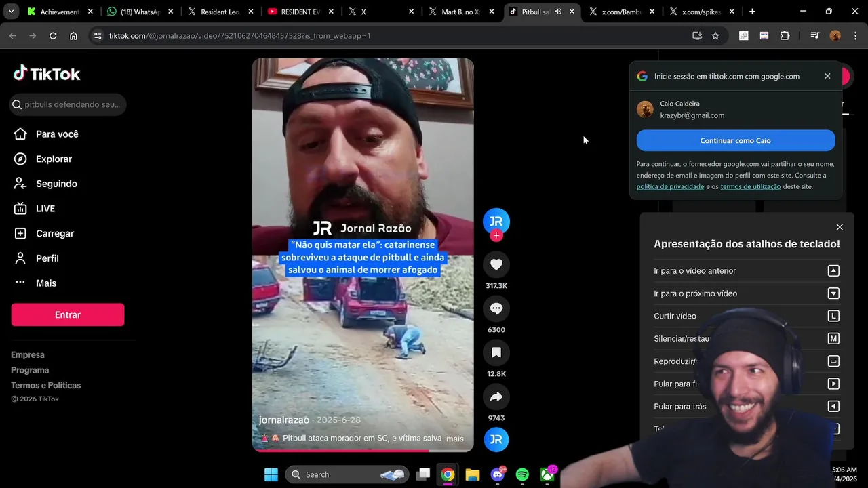Share the video with the arrow icon

tap(496, 396)
